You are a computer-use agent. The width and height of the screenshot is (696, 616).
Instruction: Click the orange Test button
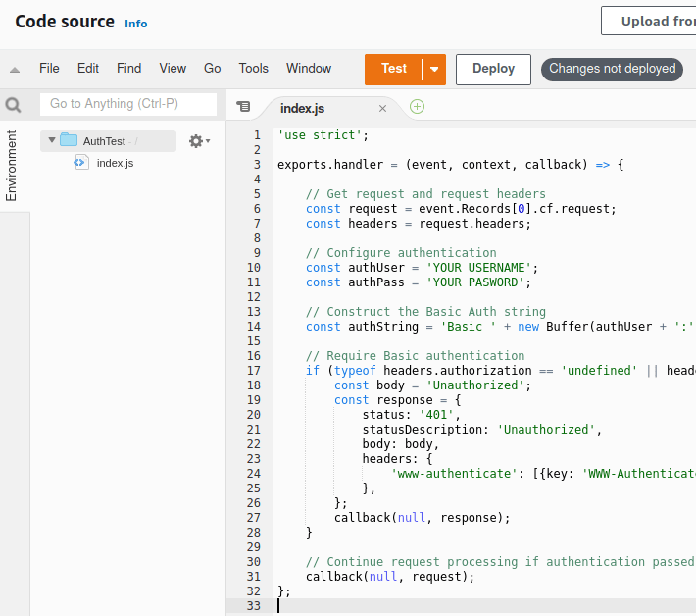pos(393,70)
